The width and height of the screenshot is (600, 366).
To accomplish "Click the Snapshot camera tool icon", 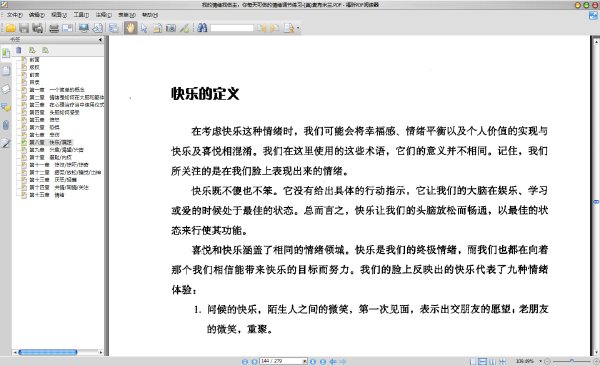I will coord(171,28).
